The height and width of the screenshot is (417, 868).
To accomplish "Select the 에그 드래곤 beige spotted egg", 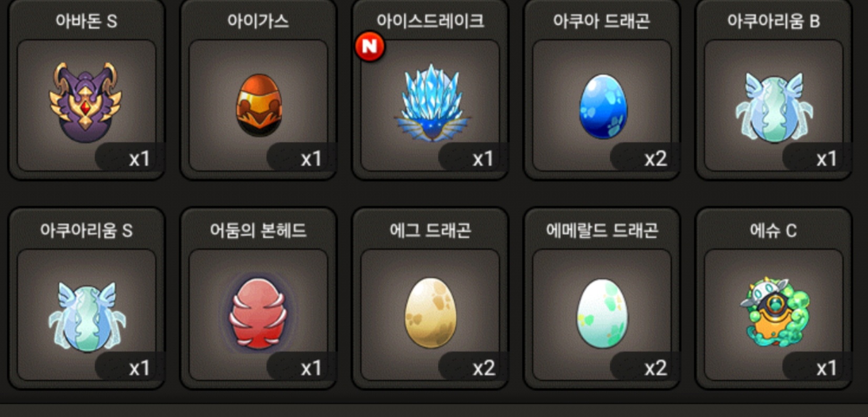I will [431, 314].
